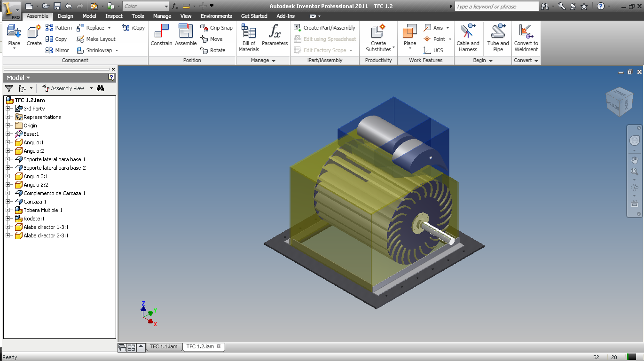Open the Constrain tool
Image resolution: width=644 pixels, height=361 pixels.
(x=161, y=35)
